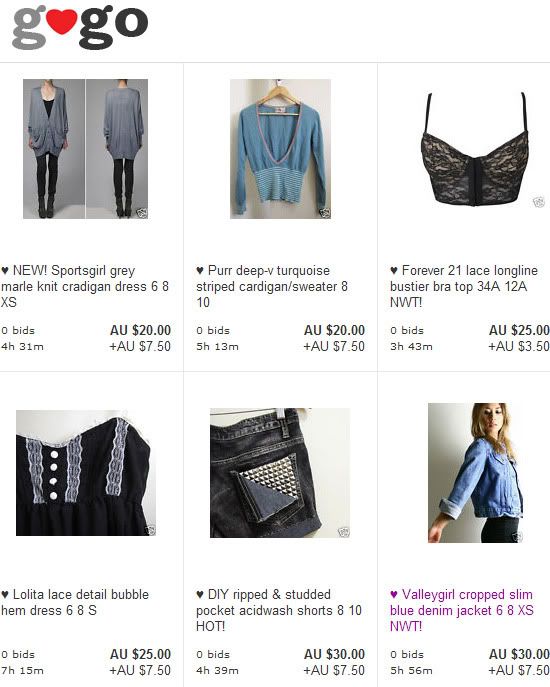Select the black lace bustier thumbnail
The width and height of the screenshot is (550, 687).
[x=475, y=149]
